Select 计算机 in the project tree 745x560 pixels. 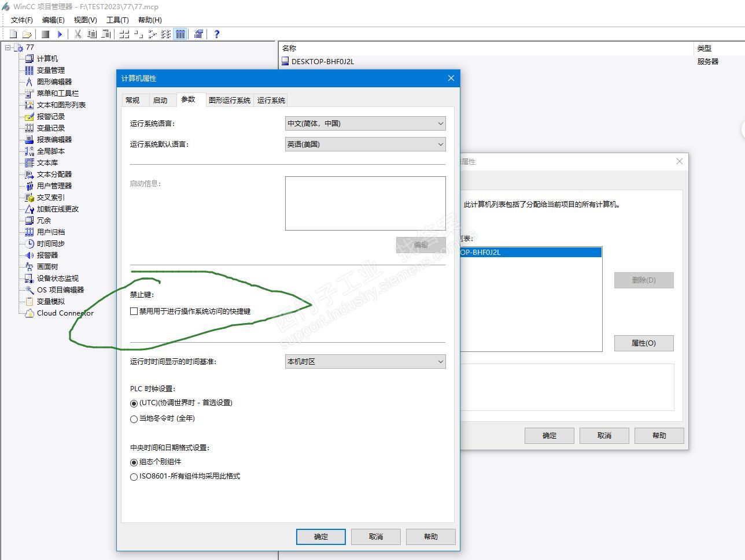tap(47, 58)
